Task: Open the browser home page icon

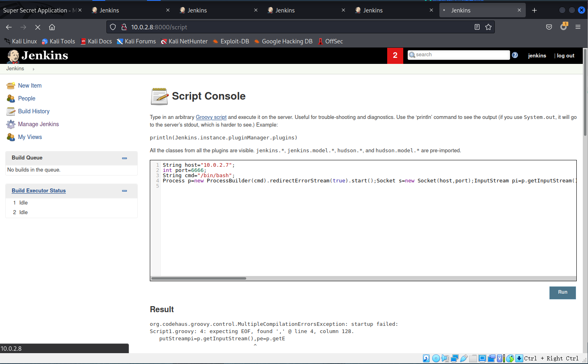Action: pyautogui.click(x=52, y=27)
